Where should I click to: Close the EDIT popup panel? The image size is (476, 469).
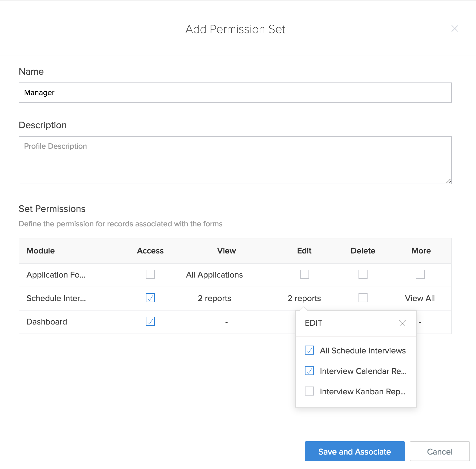(402, 323)
